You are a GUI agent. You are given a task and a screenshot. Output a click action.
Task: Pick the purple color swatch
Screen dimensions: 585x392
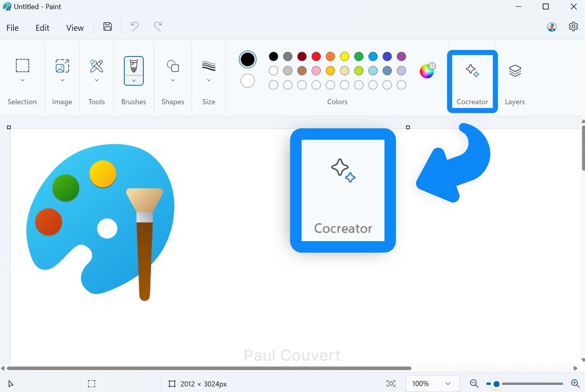(x=401, y=57)
